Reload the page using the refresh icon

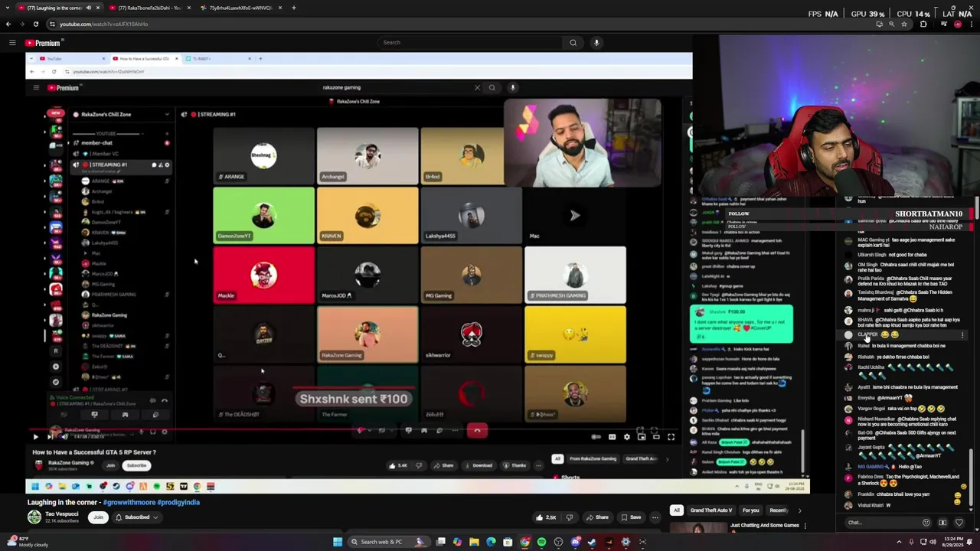(x=35, y=24)
